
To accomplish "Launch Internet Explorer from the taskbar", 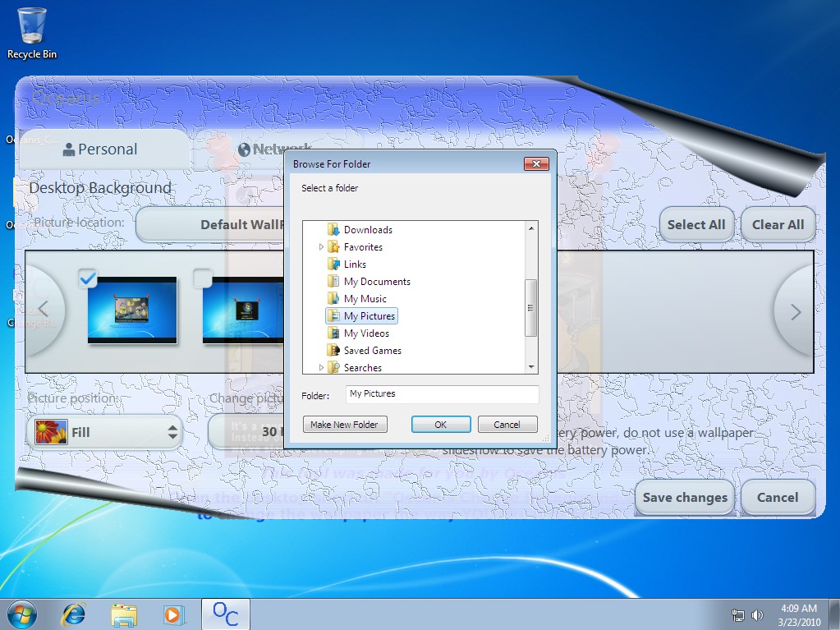I will [73, 614].
